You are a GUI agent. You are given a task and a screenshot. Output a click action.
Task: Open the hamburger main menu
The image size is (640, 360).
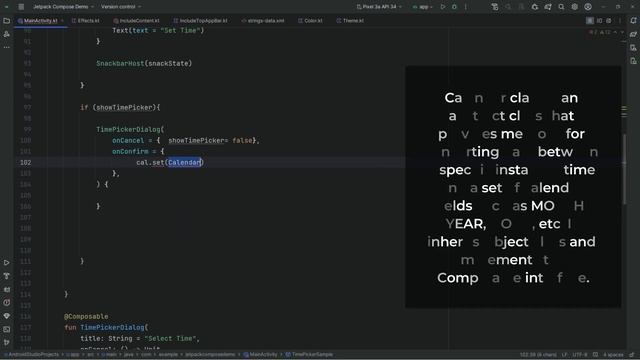21,7
